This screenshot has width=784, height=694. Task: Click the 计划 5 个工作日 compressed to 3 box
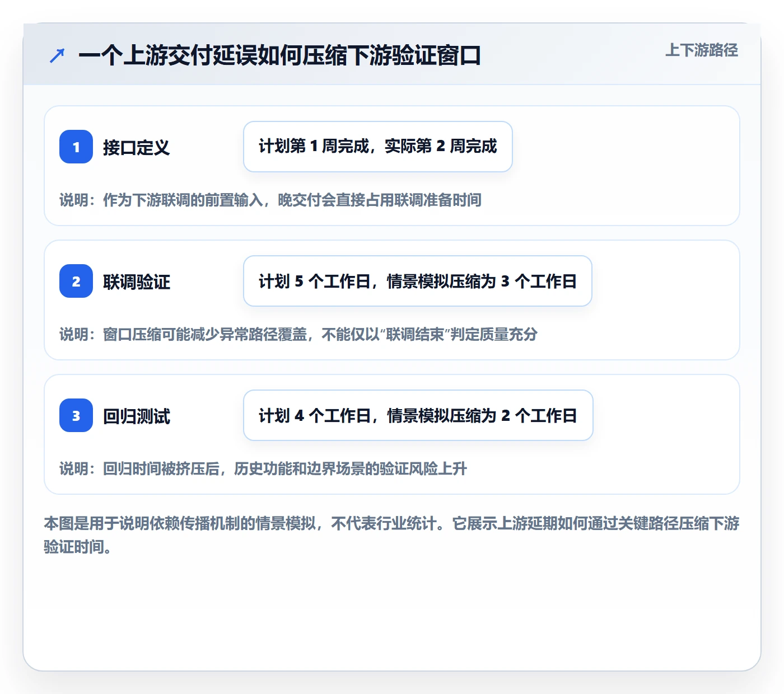click(x=418, y=281)
